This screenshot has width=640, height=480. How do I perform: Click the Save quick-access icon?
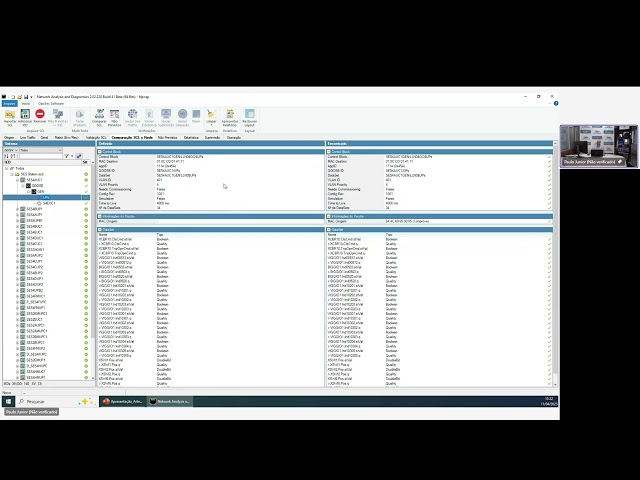[26, 97]
